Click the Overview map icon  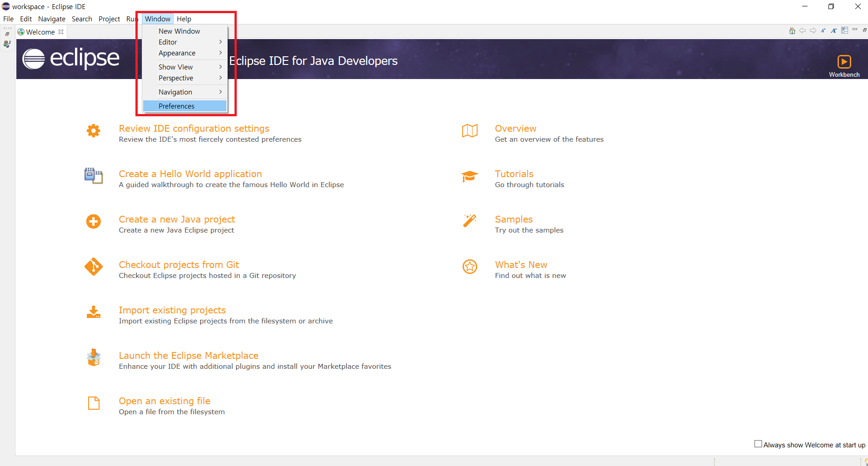point(470,131)
